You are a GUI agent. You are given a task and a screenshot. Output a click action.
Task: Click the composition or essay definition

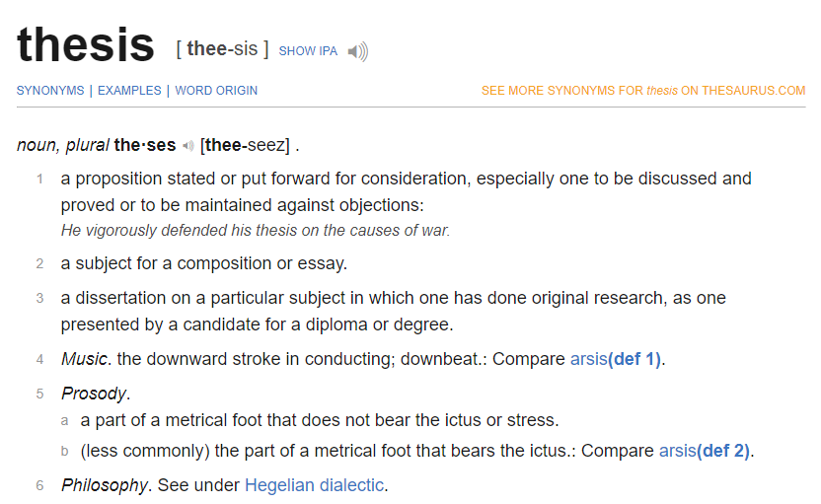[203, 263]
